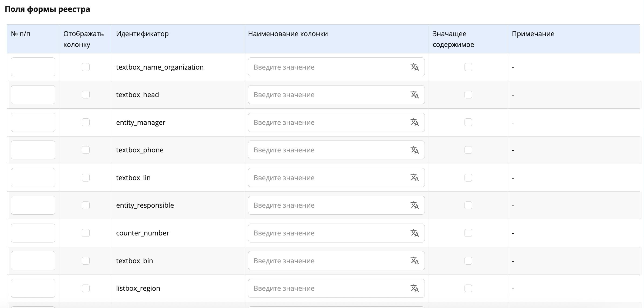Check significant content for textbox_iin
Screen dimensions: 644x308
[468, 178]
